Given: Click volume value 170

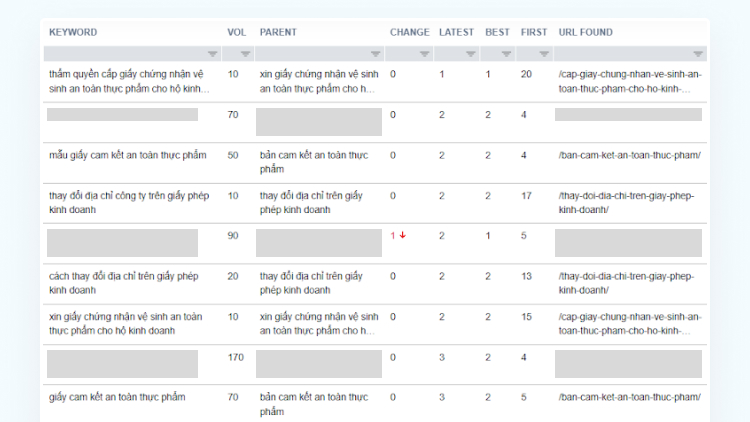Looking at the screenshot, I should [x=235, y=357].
